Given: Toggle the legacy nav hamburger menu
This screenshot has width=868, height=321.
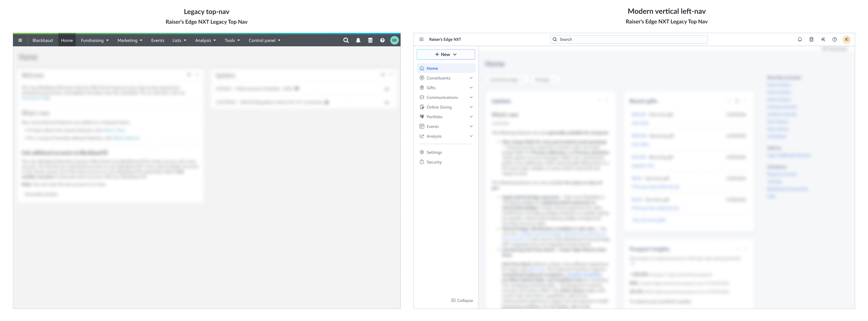Looking at the screenshot, I should pyautogui.click(x=20, y=40).
